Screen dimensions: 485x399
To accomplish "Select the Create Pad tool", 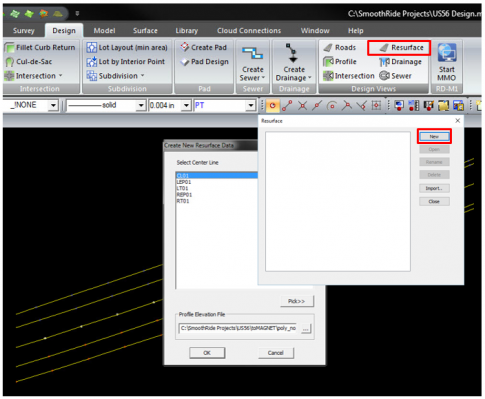I will click(x=204, y=47).
